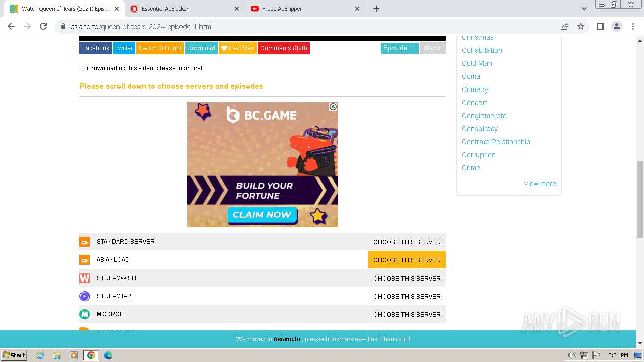The image size is (644, 362).
Task: Click CLAIM NOW on BC.GAME ad
Action: (x=262, y=215)
